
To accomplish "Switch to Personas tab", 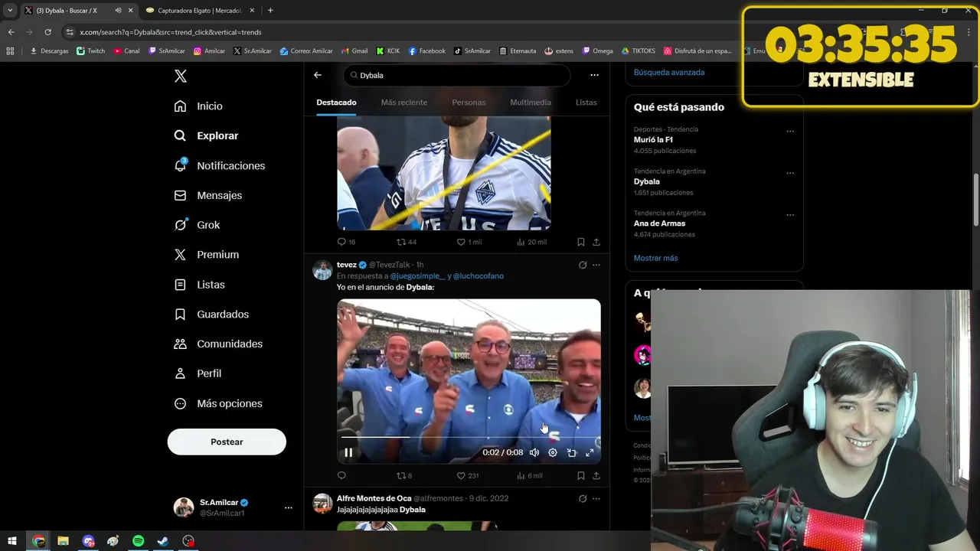I will [x=469, y=103].
